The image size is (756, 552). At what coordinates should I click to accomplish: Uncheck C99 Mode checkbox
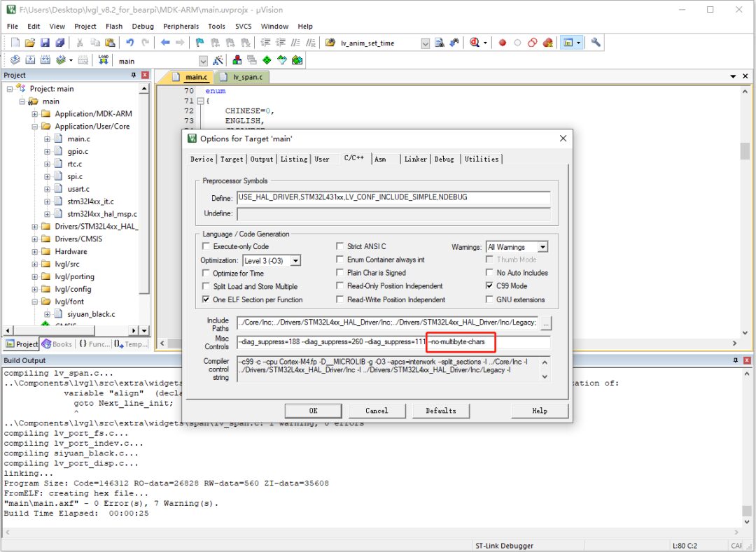coord(489,285)
